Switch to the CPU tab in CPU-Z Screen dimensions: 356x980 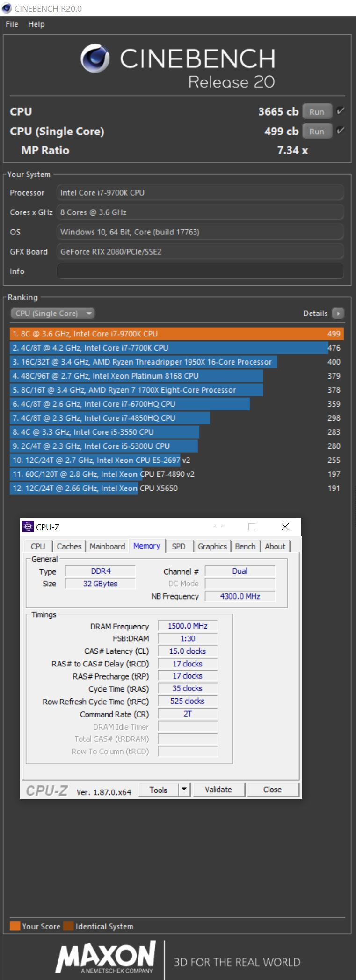38,546
